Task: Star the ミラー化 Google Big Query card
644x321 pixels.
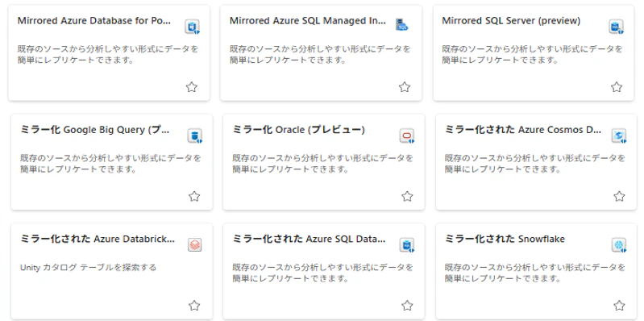Action: (194, 197)
